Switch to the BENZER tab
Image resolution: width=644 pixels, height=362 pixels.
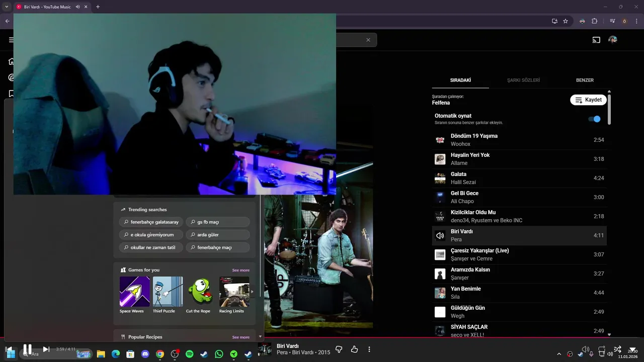[585, 80]
